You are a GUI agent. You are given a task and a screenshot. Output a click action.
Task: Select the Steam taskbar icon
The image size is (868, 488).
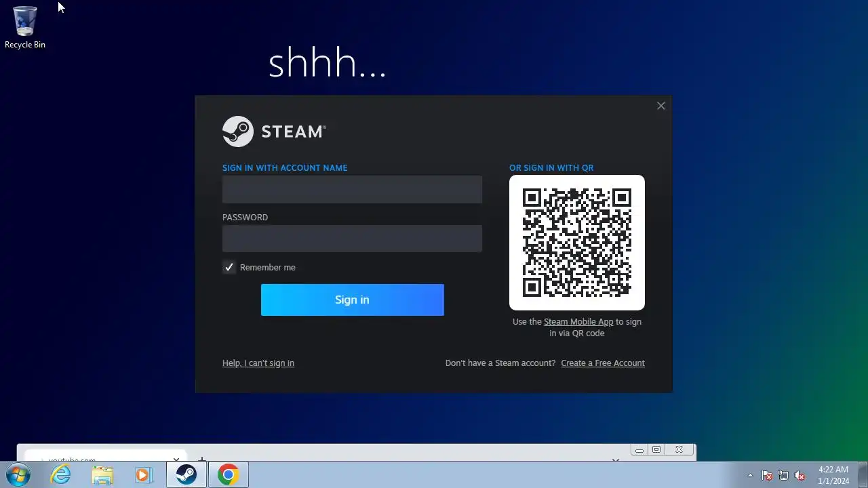click(x=186, y=474)
